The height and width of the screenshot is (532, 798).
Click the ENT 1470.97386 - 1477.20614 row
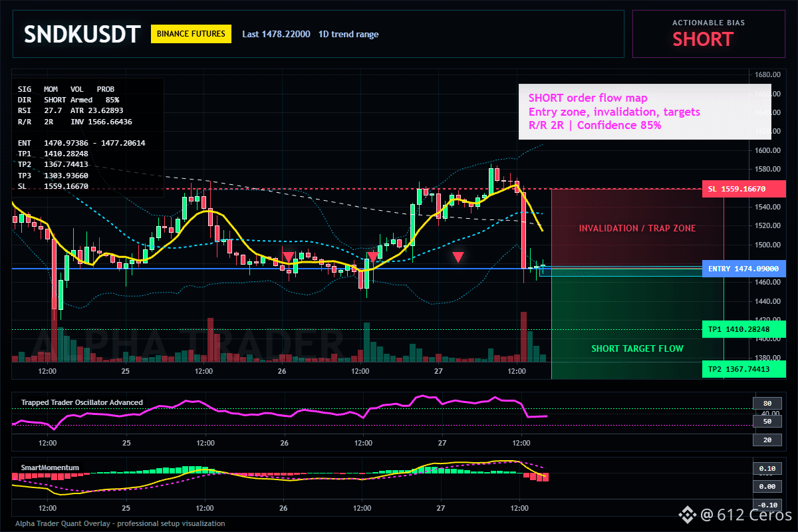click(81, 143)
